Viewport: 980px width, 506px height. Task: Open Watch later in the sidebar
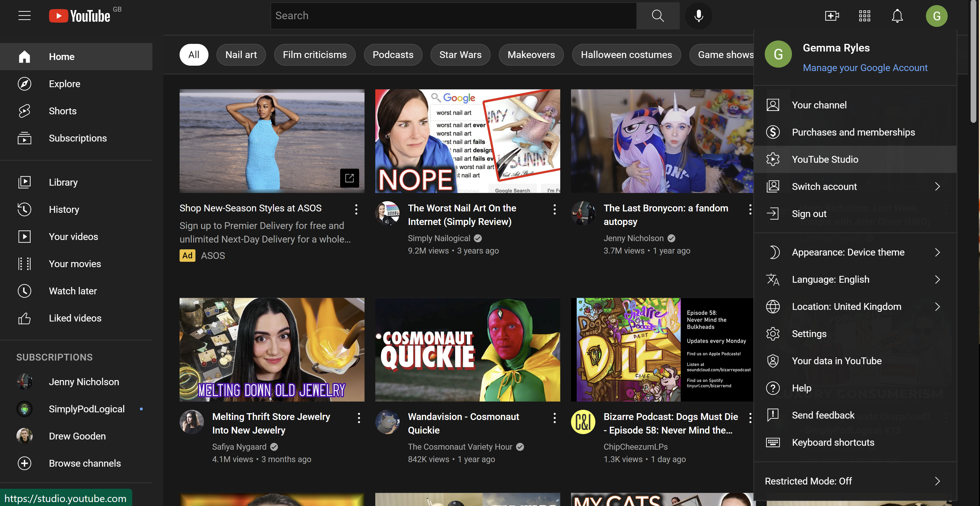76,291
